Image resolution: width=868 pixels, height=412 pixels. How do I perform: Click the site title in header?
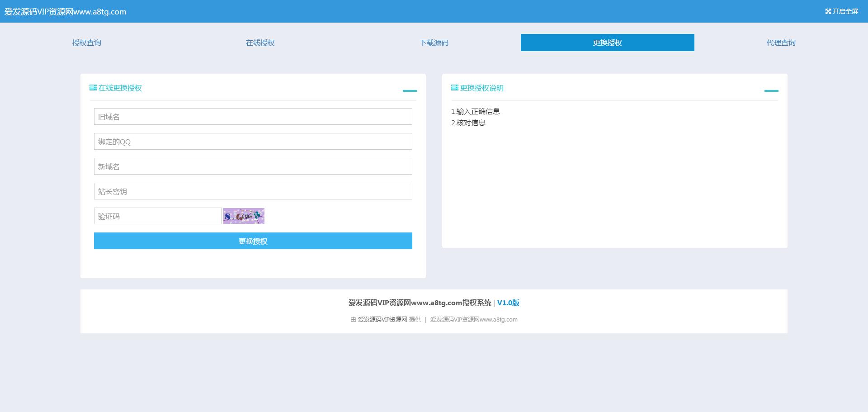[66, 12]
